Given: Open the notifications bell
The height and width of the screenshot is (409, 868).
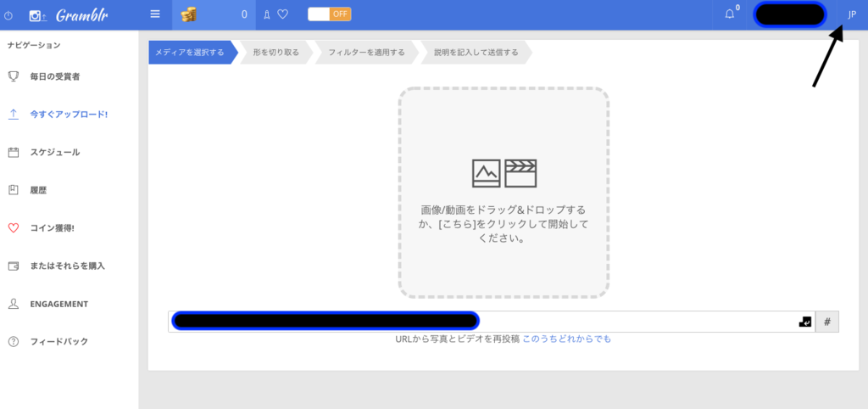Looking at the screenshot, I should [730, 14].
